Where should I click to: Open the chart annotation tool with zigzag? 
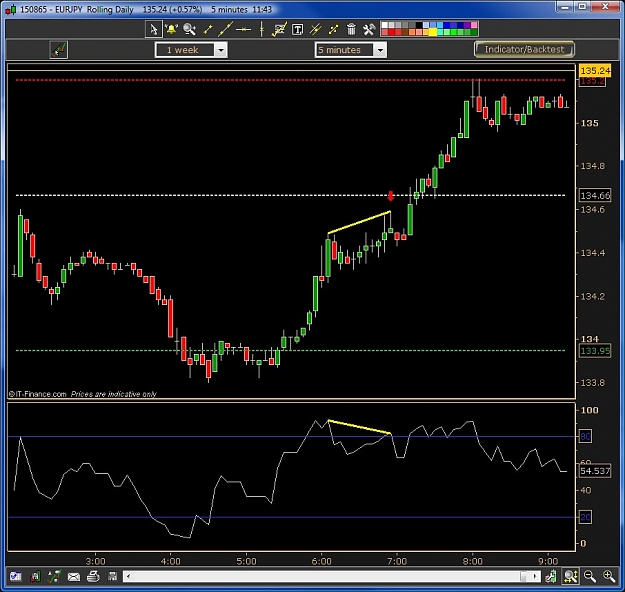(279, 29)
